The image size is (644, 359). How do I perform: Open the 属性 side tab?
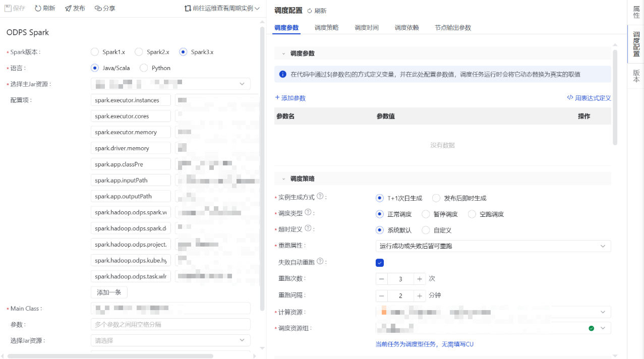tap(636, 12)
